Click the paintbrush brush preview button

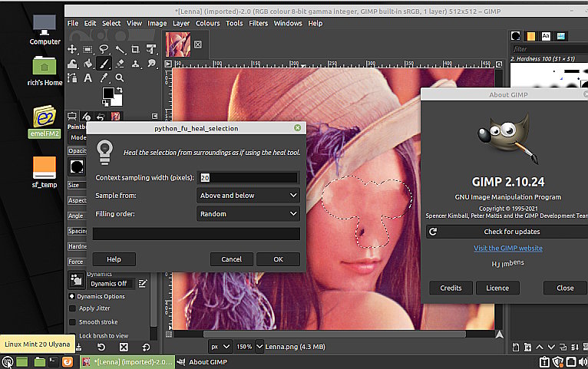(x=77, y=166)
